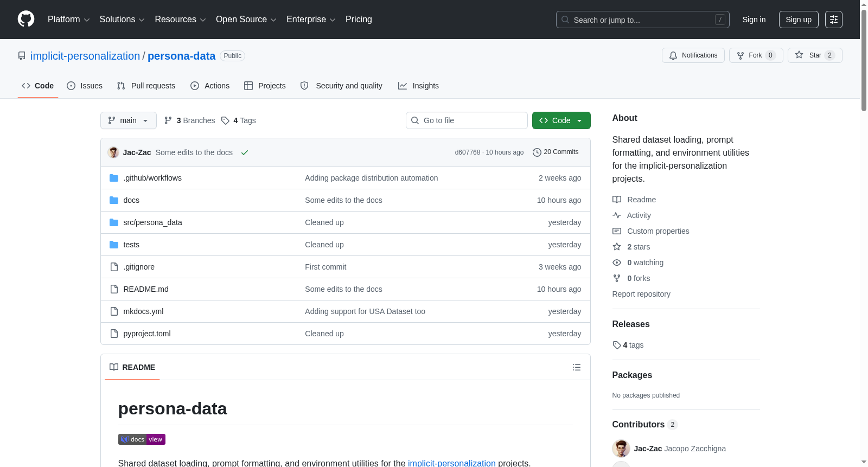868x467 pixels.
Task: Focus the Search or jump to field
Action: (643, 20)
